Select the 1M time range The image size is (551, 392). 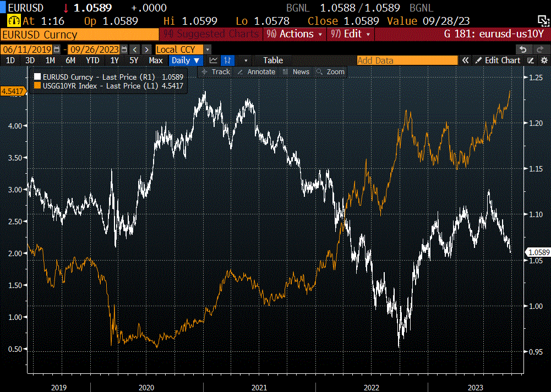(x=50, y=60)
